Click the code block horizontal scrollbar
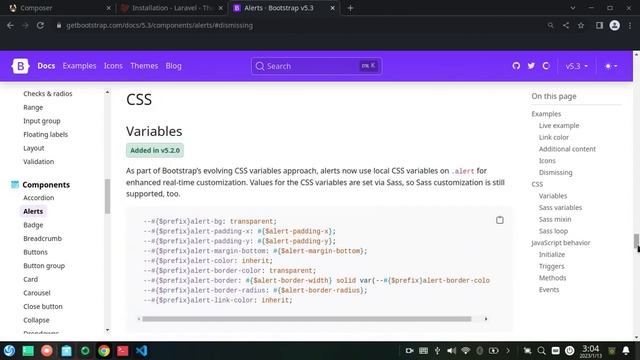This screenshot has width=640, height=360. [307, 319]
